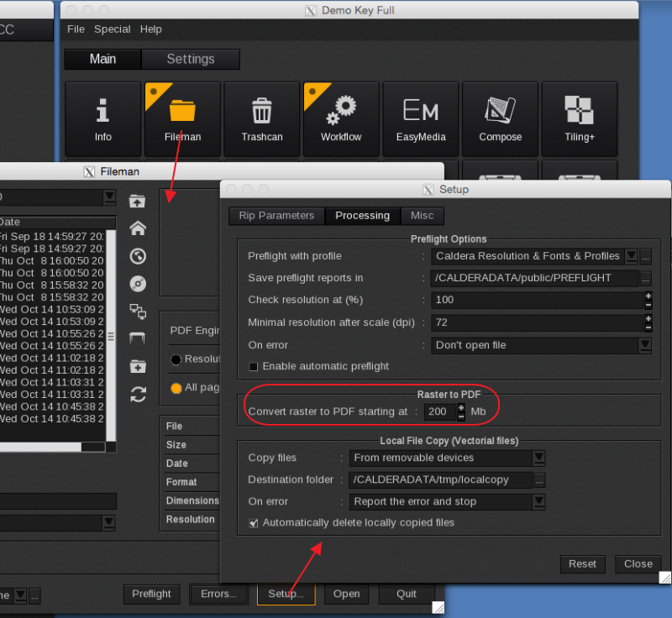
Task: Go to home folder in Fileman
Action: pos(138,228)
